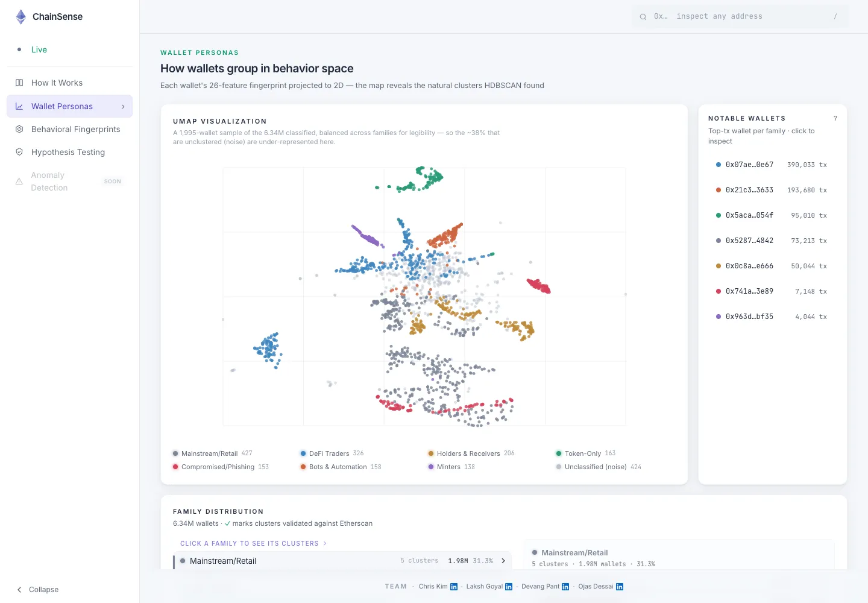This screenshot has height=603, width=868.
Task: Open Behavioral Fingerprints page
Action: click(x=69, y=129)
